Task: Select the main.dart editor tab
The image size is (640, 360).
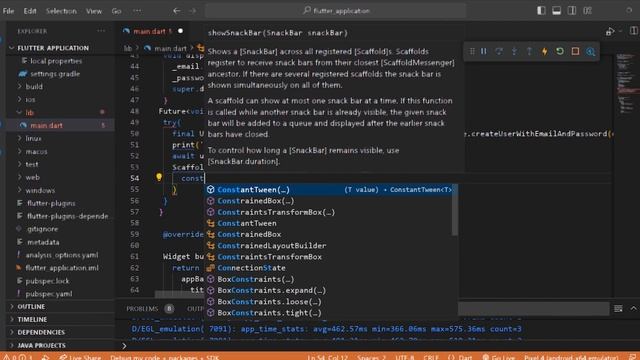Action: [153, 31]
